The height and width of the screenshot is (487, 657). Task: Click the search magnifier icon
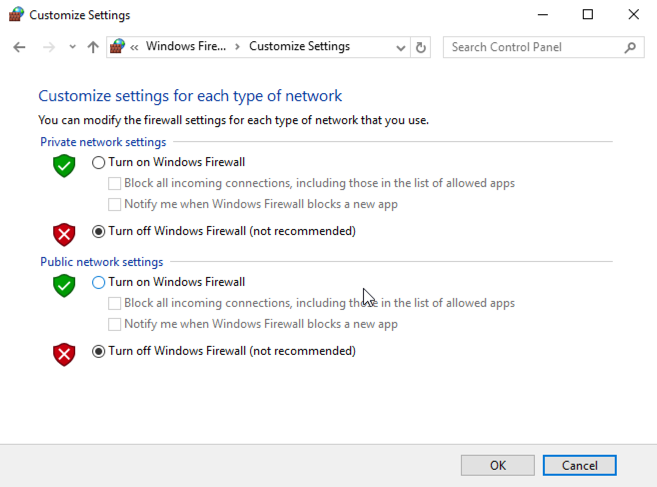[630, 47]
